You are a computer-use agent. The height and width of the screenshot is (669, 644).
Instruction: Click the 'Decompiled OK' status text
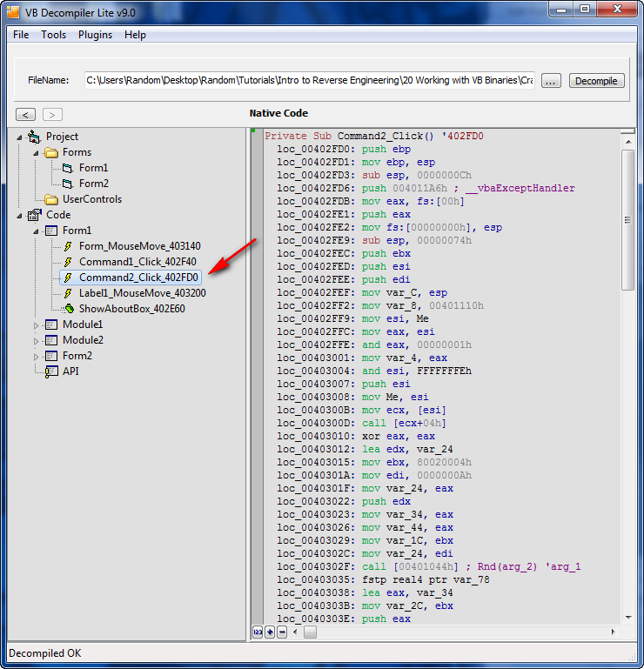(x=44, y=653)
